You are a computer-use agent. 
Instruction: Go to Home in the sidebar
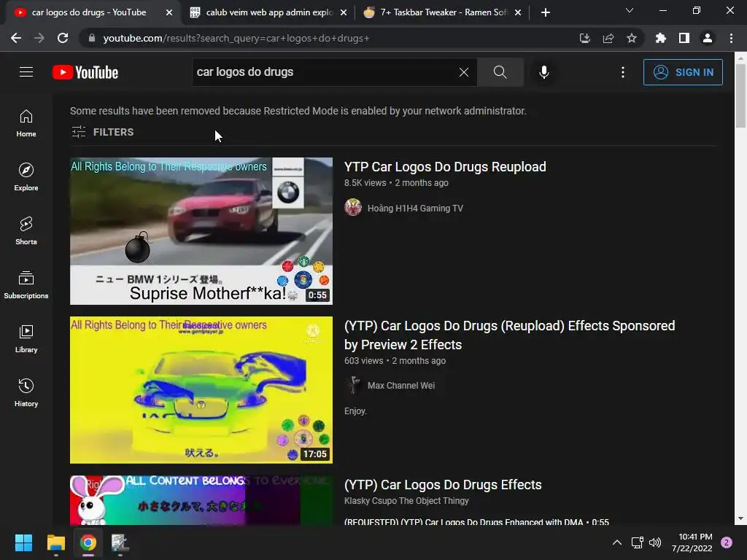26,122
